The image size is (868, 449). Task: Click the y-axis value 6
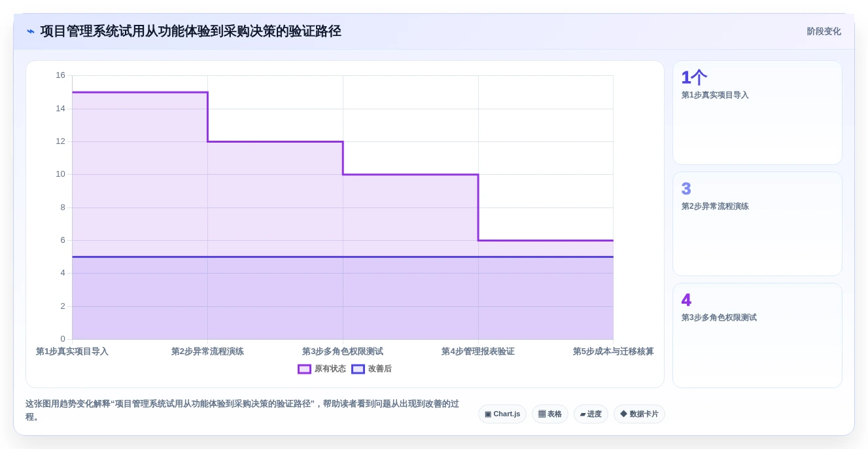coord(63,240)
